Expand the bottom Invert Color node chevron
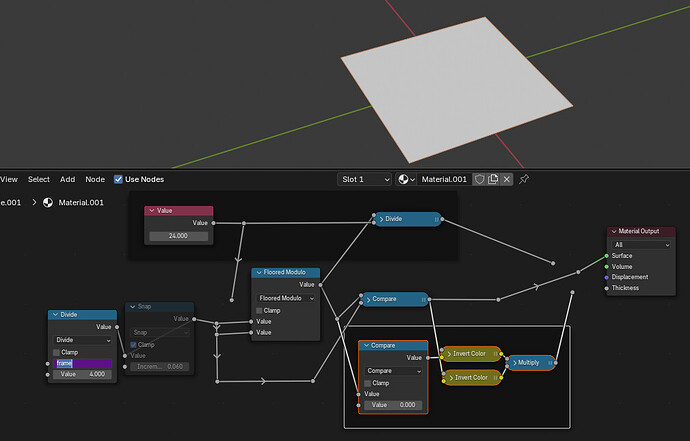 click(451, 378)
